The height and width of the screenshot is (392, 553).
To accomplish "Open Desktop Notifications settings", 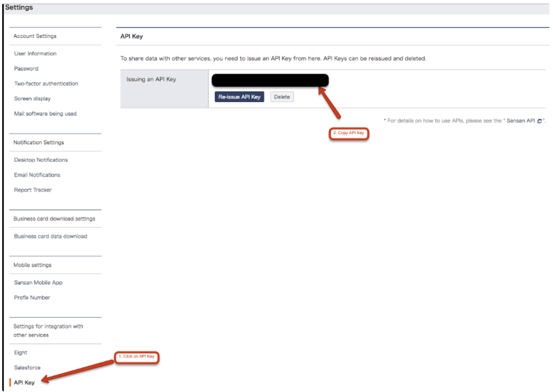I will click(x=41, y=160).
